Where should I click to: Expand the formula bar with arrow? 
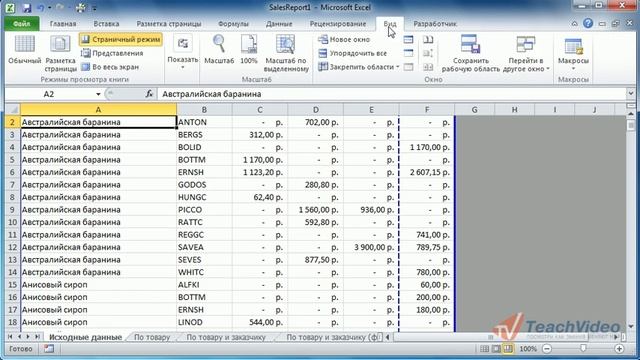click(631, 94)
